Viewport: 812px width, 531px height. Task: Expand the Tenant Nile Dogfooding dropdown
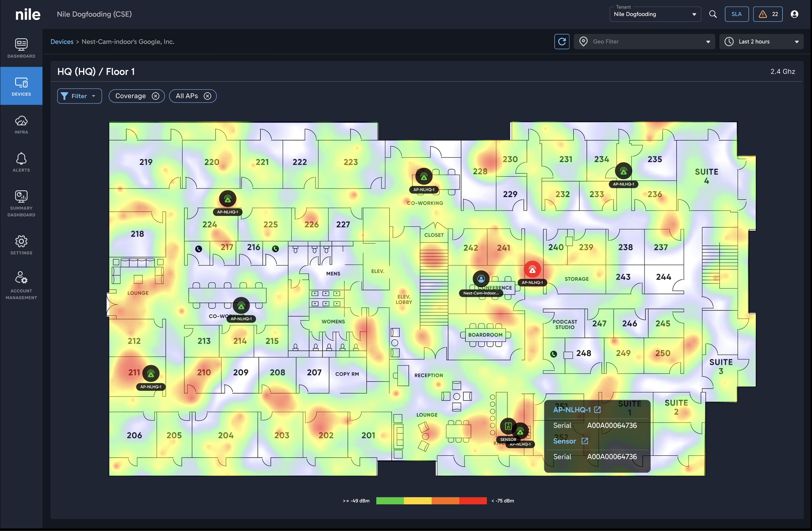tap(655, 14)
